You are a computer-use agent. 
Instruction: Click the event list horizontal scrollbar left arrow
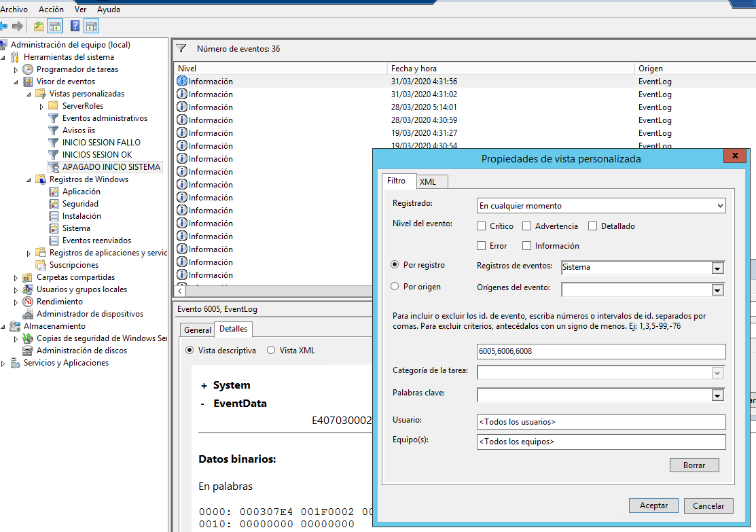(x=180, y=291)
